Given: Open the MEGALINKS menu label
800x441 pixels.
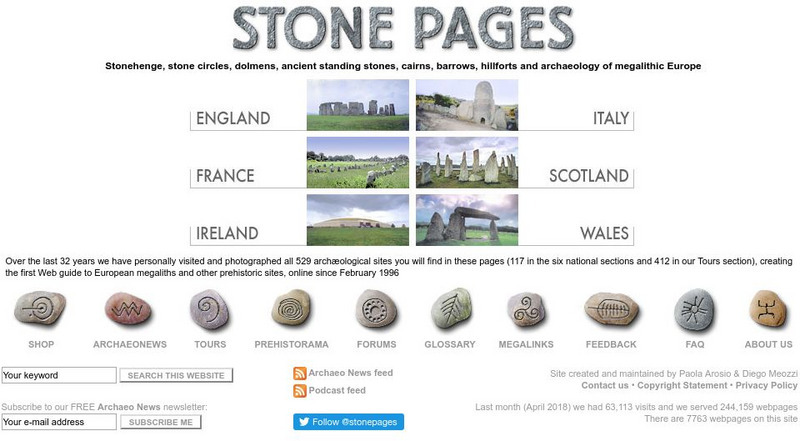Looking at the screenshot, I should tap(526, 345).
